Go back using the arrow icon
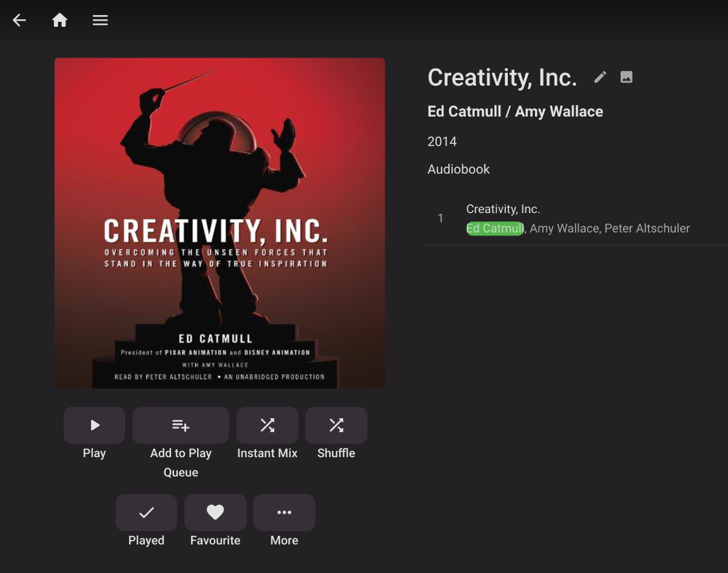Viewport: 728px width, 573px height. [19, 20]
